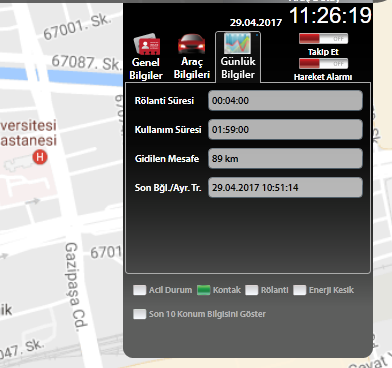Screen dimensions: 392x368
Task: Click the 11:26:19 clock display
Action: point(330,15)
